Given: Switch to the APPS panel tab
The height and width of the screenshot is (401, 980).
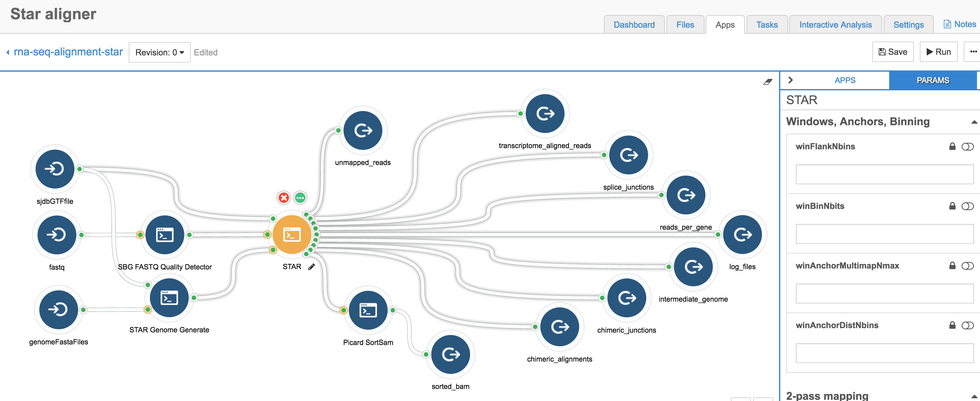Looking at the screenshot, I should pyautogui.click(x=845, y=80).
